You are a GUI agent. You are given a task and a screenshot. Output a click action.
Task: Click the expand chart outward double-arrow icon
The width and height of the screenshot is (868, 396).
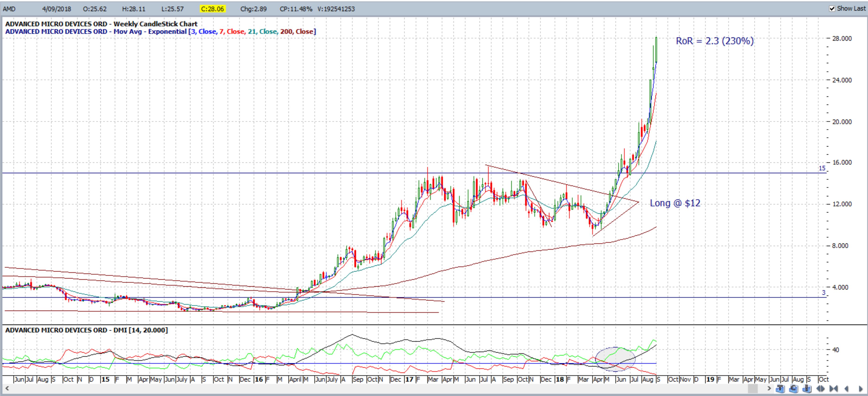tap(820, 389)
